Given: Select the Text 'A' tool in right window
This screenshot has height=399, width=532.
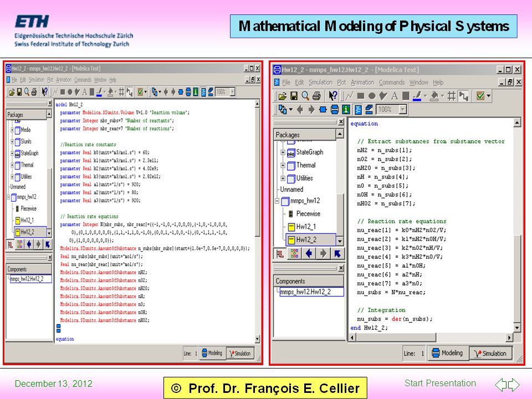Looking at the screenshot, I should [394, 96].
